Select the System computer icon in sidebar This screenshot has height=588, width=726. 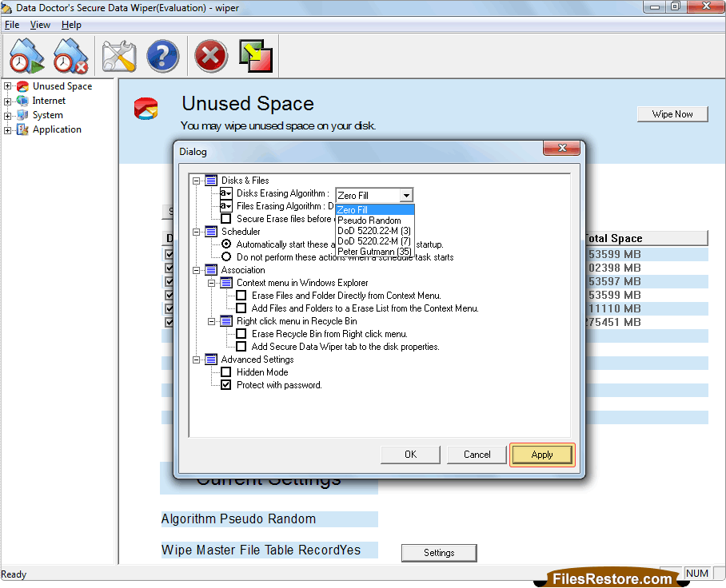click(22, 115)
